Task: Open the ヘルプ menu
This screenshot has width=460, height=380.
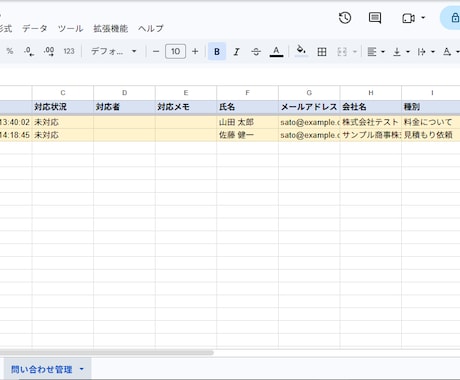Action: click(x=151, y=29)
